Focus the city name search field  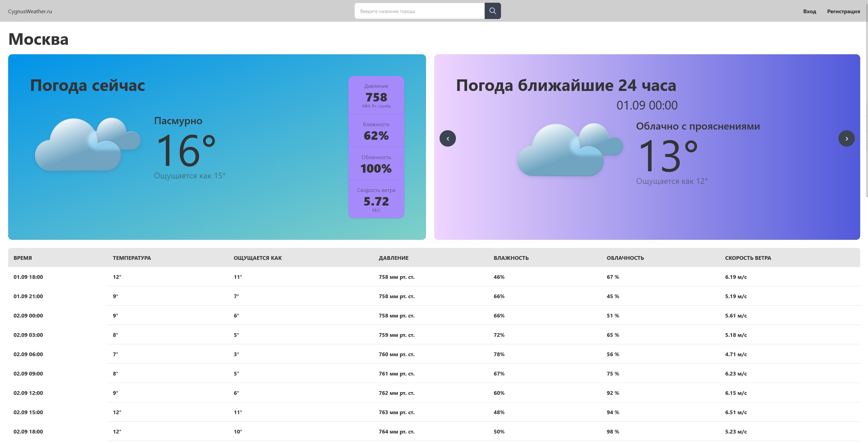[420, 11]
